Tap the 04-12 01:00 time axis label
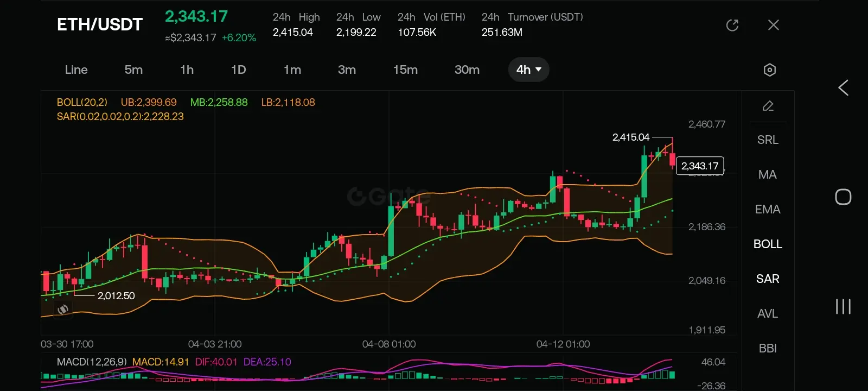 (563, 344)
